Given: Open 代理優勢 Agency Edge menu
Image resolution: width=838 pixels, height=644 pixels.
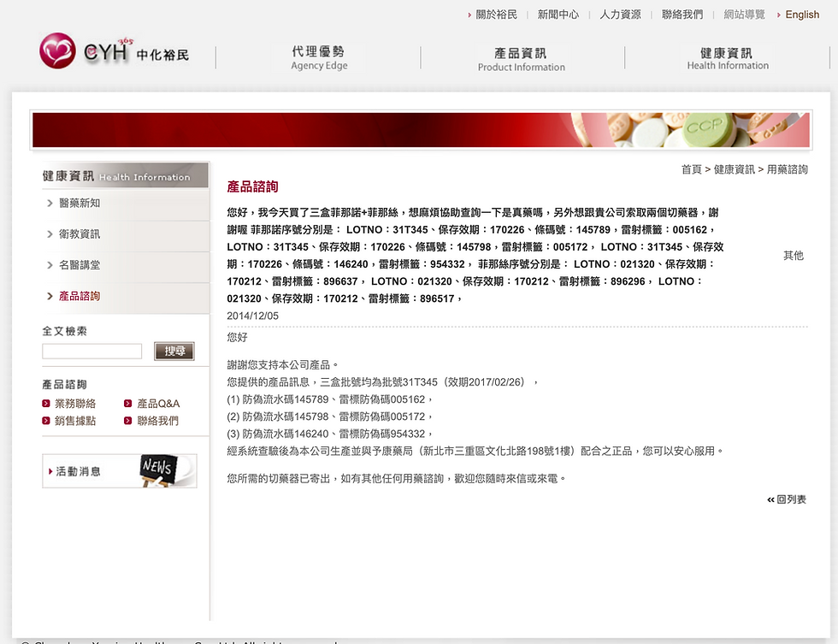Looking at the screenshot, I should click(x=318, y=57).
